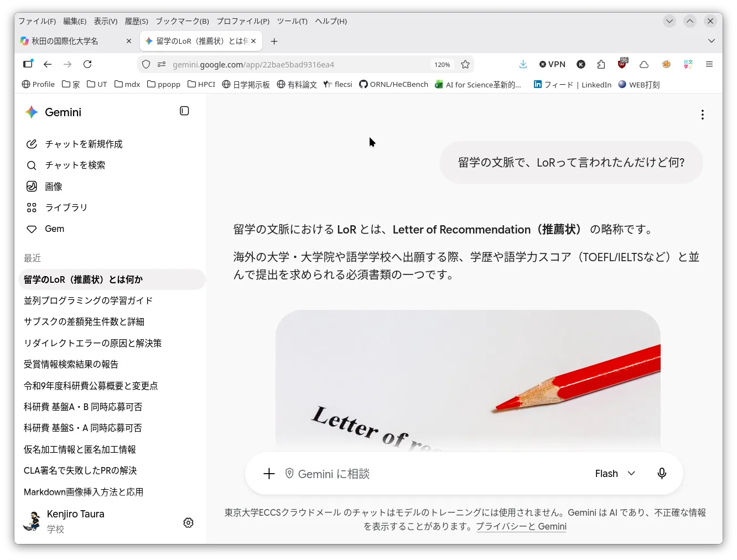Expand the list all tabs chevron

pyautogui.click(x=712, y=41)
